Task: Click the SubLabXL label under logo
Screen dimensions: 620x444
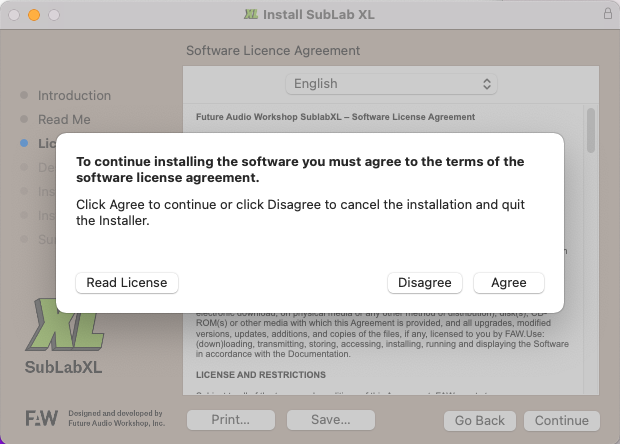Action: (63, 367)
